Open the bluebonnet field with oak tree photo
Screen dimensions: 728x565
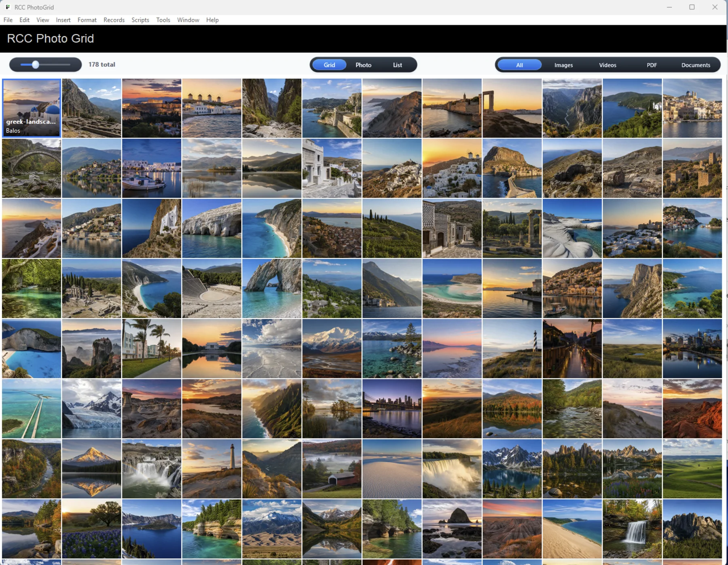pyautogui.click(x=91, y=529)
